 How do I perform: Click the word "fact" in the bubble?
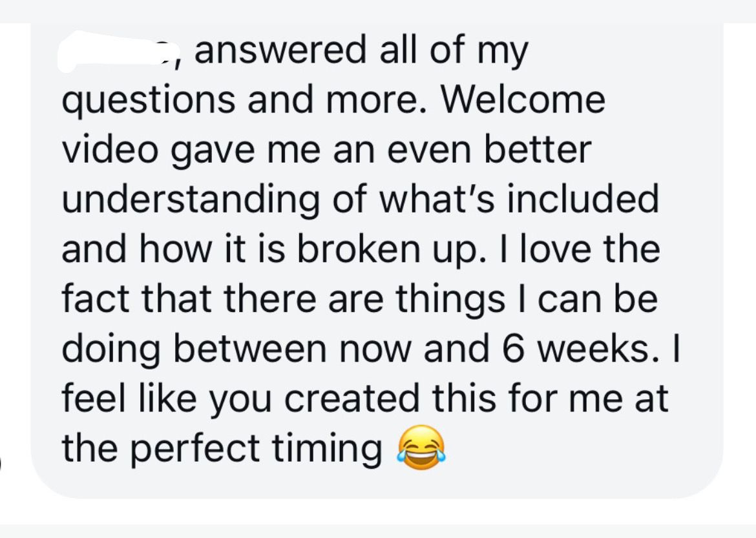point(96,298)
